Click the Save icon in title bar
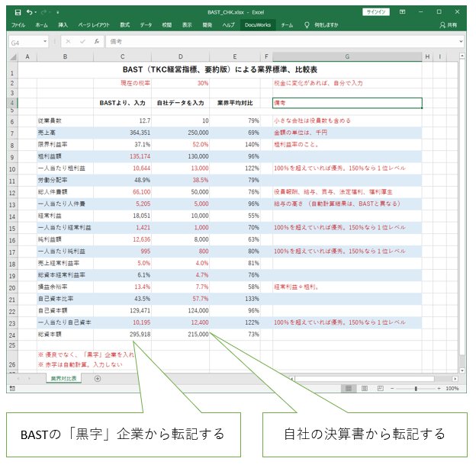This screenshot has width=476, height=468. click(x=18, y=12)
